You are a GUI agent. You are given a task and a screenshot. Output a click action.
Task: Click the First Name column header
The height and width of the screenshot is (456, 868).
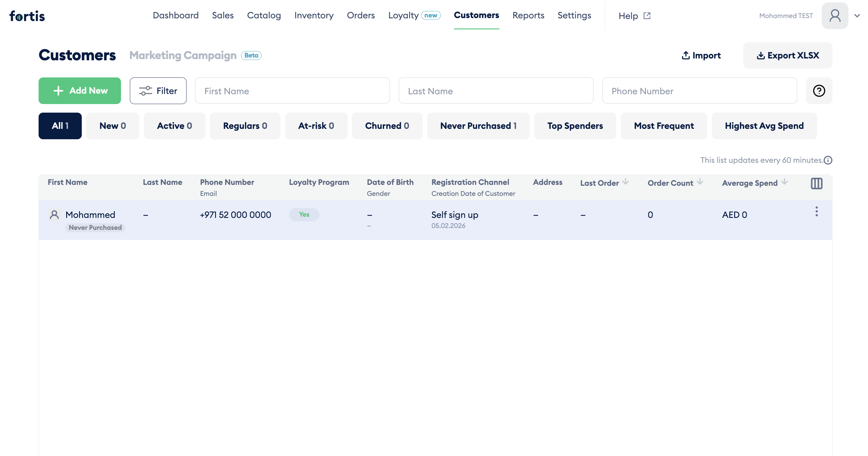(67, 182)
